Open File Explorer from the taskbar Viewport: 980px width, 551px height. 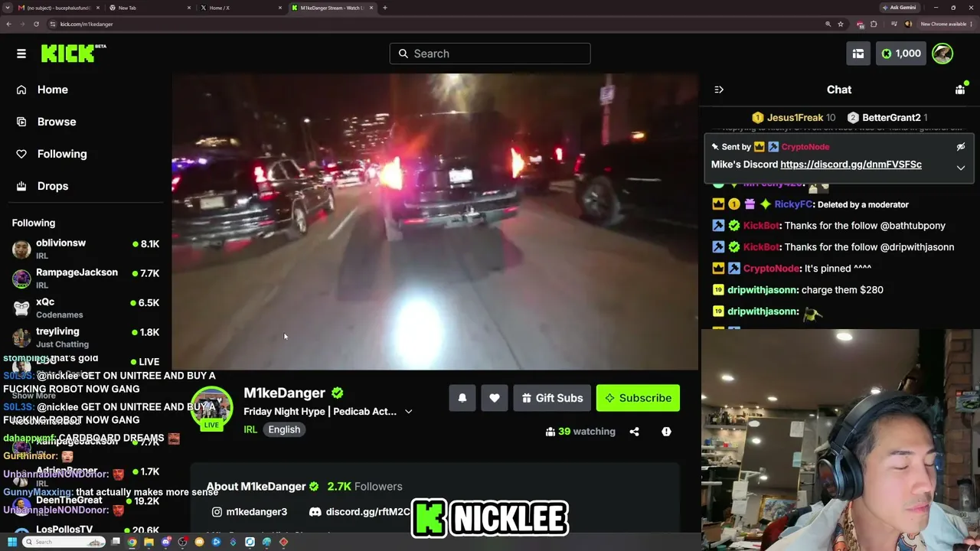click(149, 542)
